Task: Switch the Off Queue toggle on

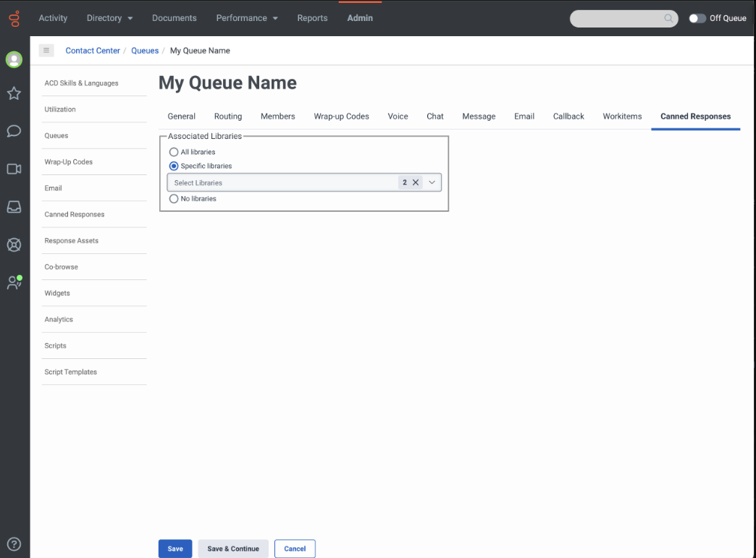Action: [697, 18]
